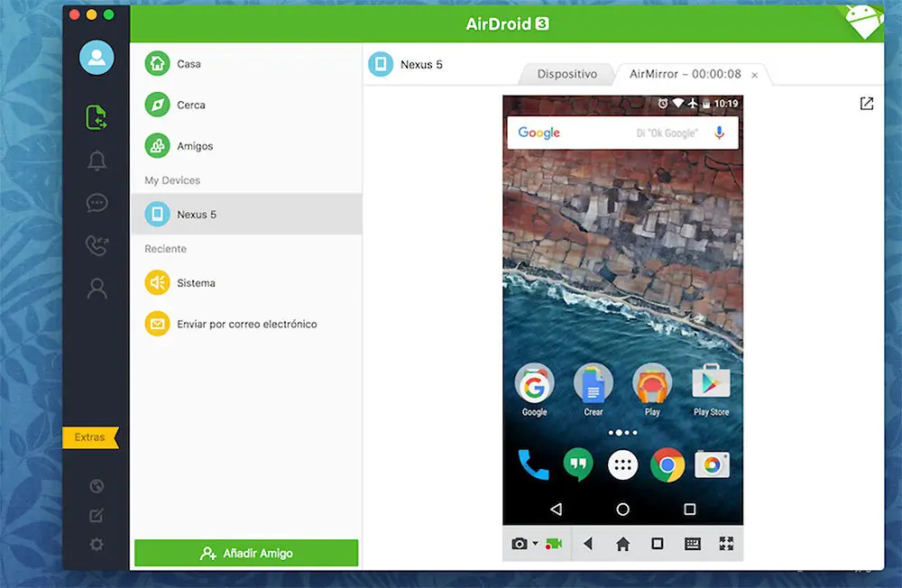Open the Camera app on phone
The height and width of the screenshot is (588, 902).
[713, 464]
